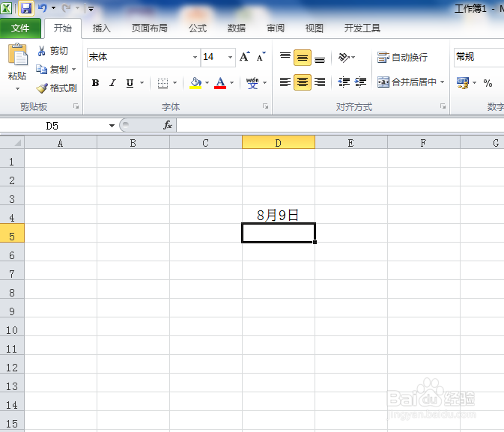Click 合并后居中 merge and center
Screen dimensions: 504x432
(407, 82)
